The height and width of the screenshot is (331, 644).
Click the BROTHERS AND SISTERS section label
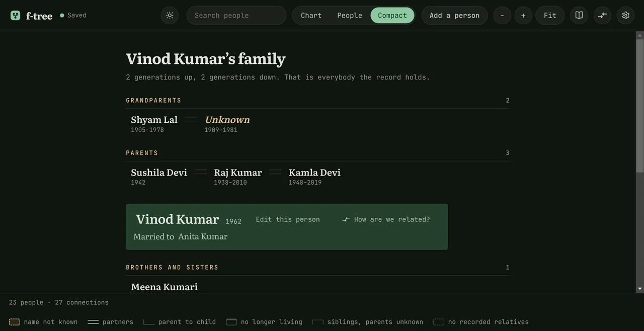click(x=172, y=267)
